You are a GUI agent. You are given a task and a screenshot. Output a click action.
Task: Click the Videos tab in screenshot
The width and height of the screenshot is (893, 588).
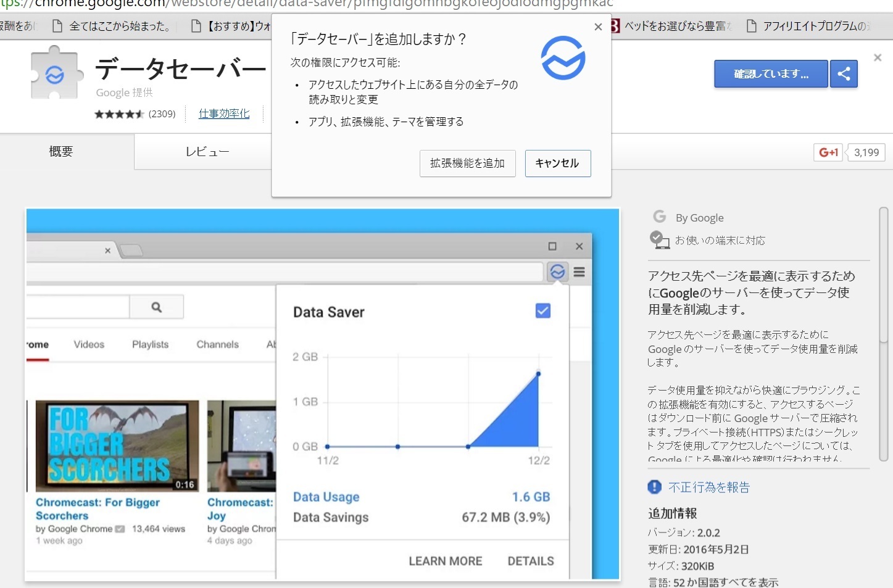coord(89,344)
